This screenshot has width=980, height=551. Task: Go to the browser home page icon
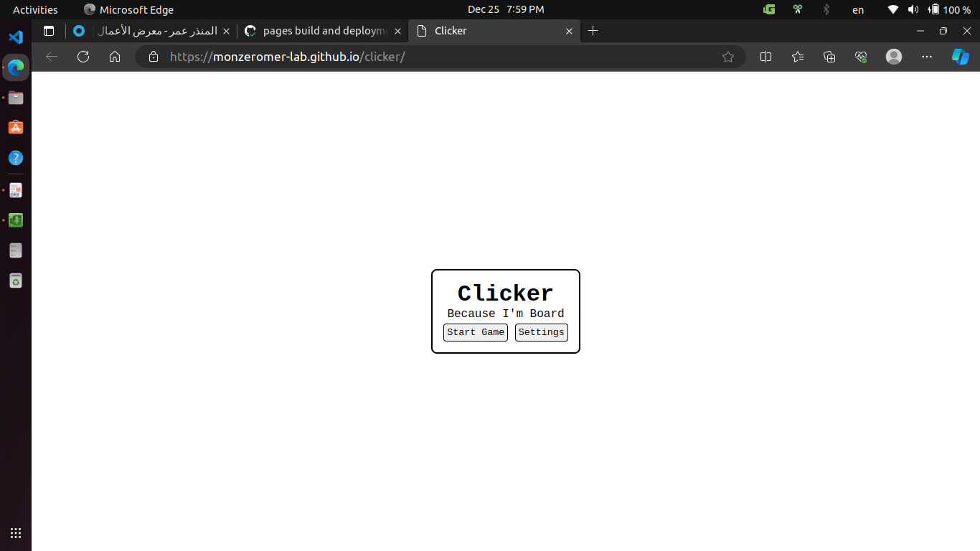pyautogui.click(x=115, y=57)
